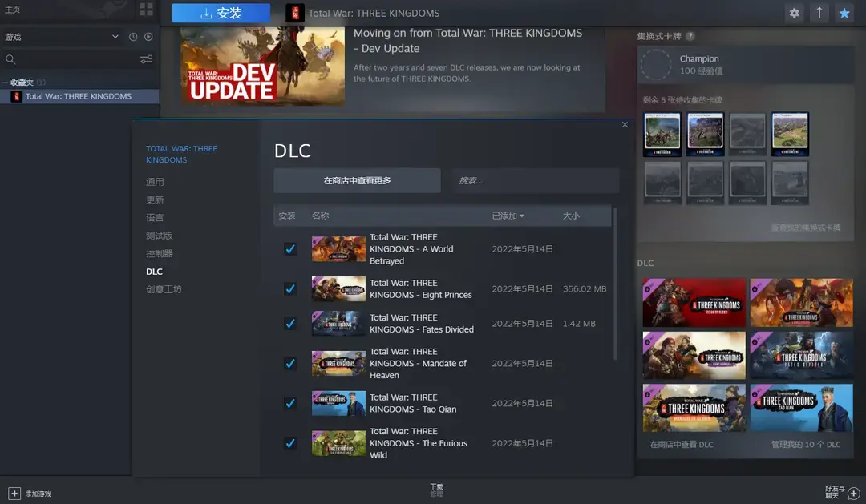The height and width of the screenshot is (504, 866).
Task: Click the add game plus icon
Action: (x=14, y=494)
